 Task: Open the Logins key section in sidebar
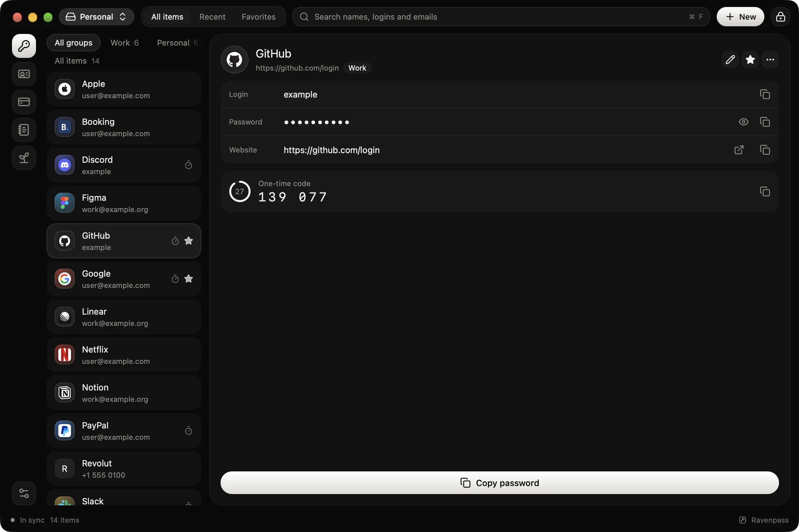(x=24, y=46)
